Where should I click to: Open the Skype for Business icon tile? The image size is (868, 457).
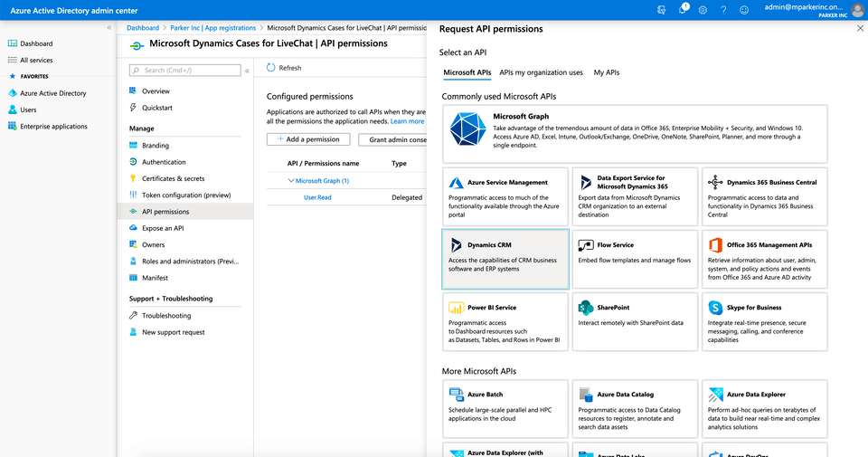pos(715,308)
